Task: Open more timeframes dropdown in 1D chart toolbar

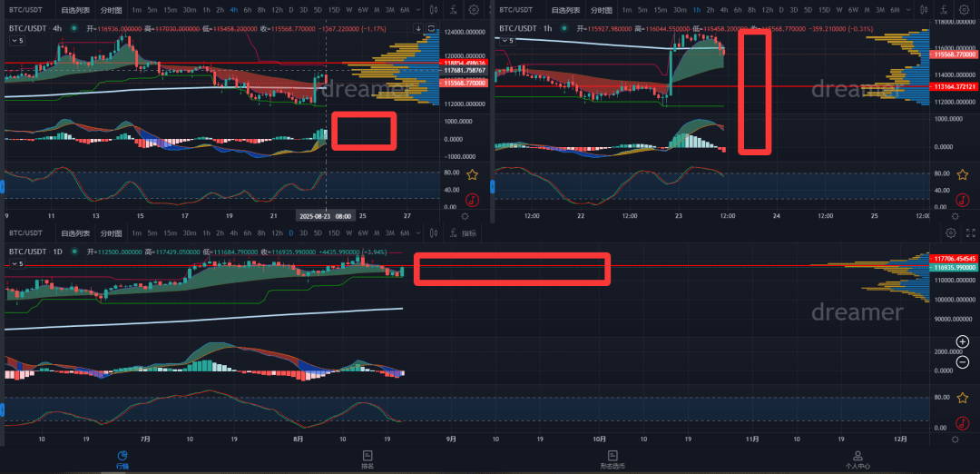Action: pyautogui.click(x=418, y=233)
